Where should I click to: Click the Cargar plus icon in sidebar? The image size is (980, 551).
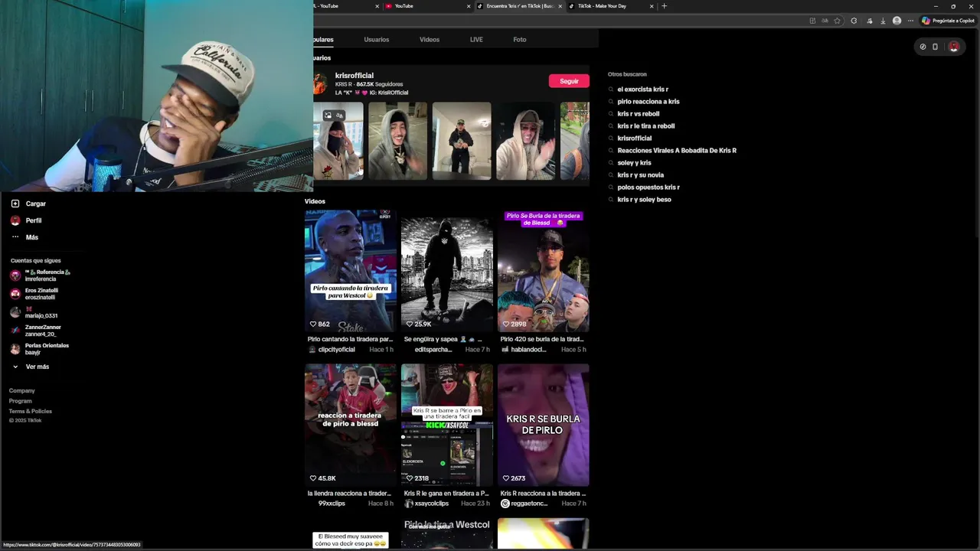(15, 204)
